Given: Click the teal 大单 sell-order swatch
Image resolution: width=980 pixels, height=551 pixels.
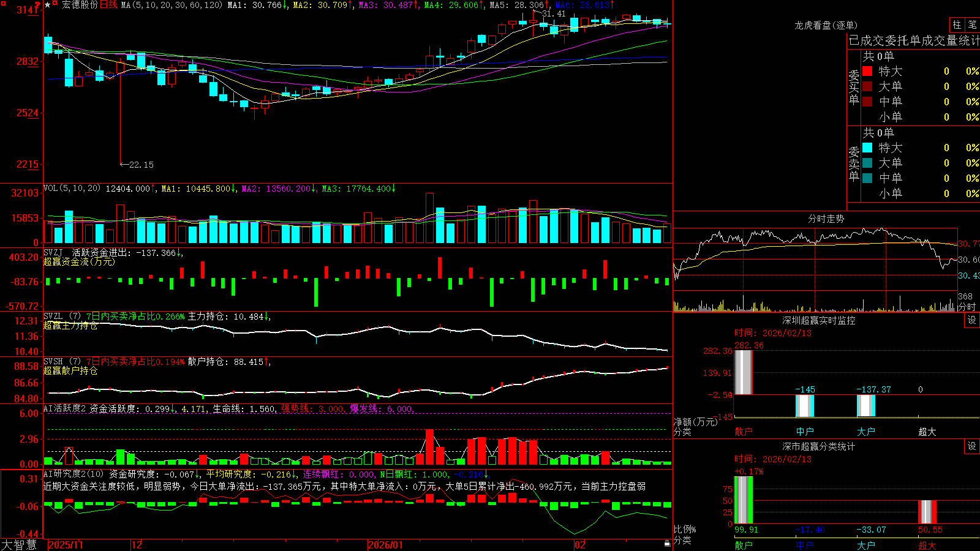Looking at the screenshot, I should 867,163.
